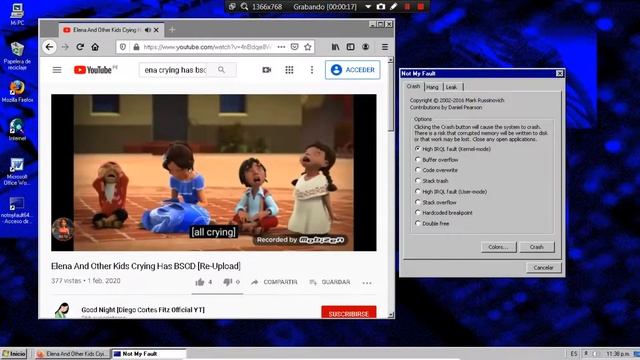Open Firefox account icon
Screen dimensions: 640x360
[x=366, y=47]
